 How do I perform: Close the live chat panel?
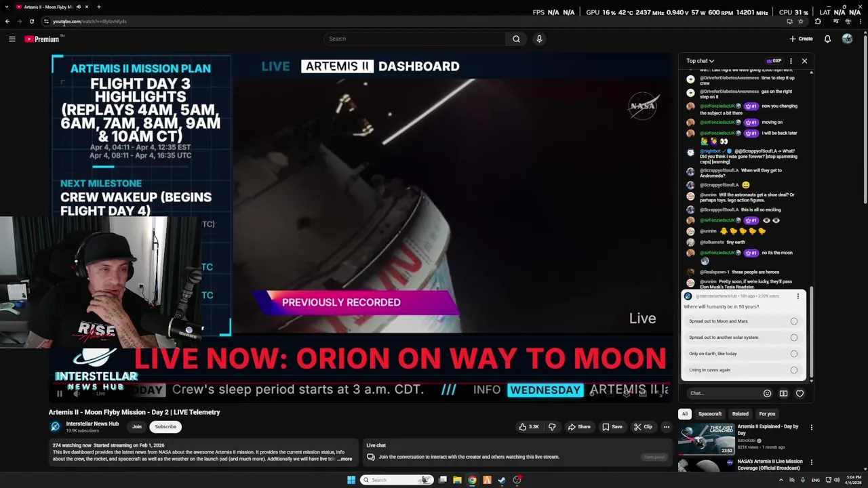pos(804,61)
